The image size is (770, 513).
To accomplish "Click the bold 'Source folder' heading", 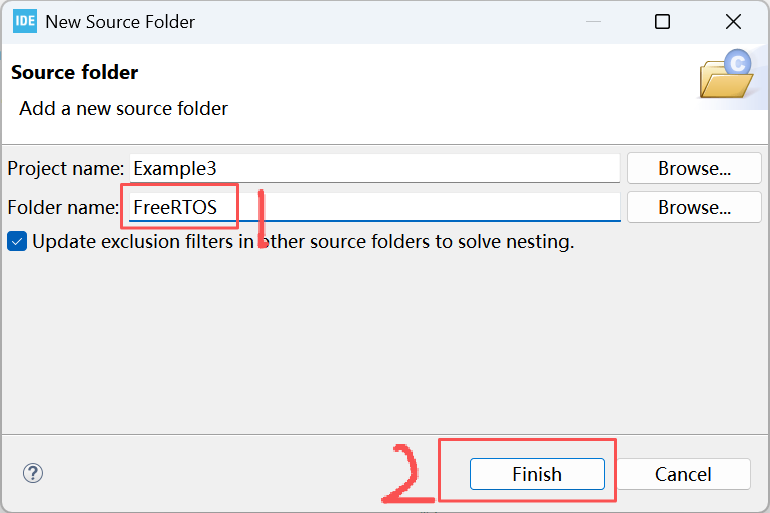I will (x=75, y=73).
